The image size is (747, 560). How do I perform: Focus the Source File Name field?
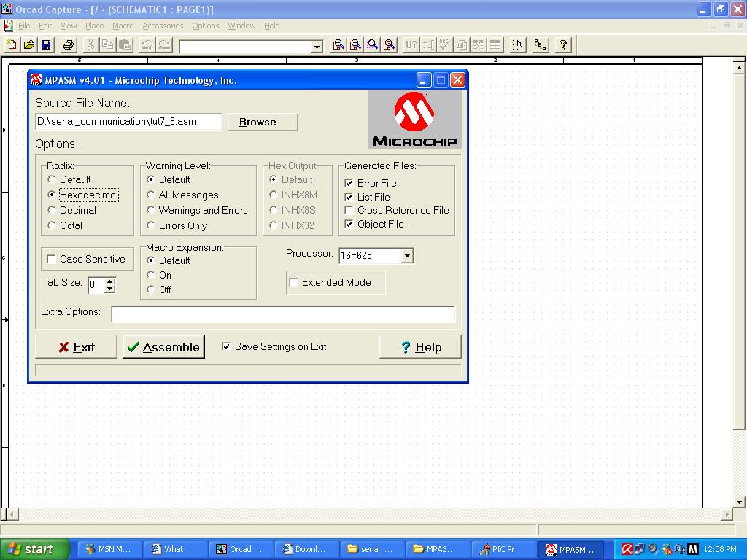pos(128,122)
